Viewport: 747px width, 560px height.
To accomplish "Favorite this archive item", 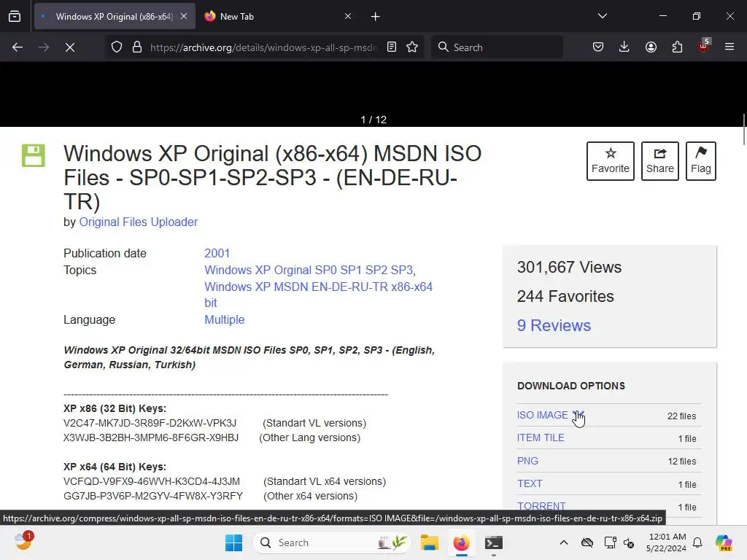I will click(611, 161).
